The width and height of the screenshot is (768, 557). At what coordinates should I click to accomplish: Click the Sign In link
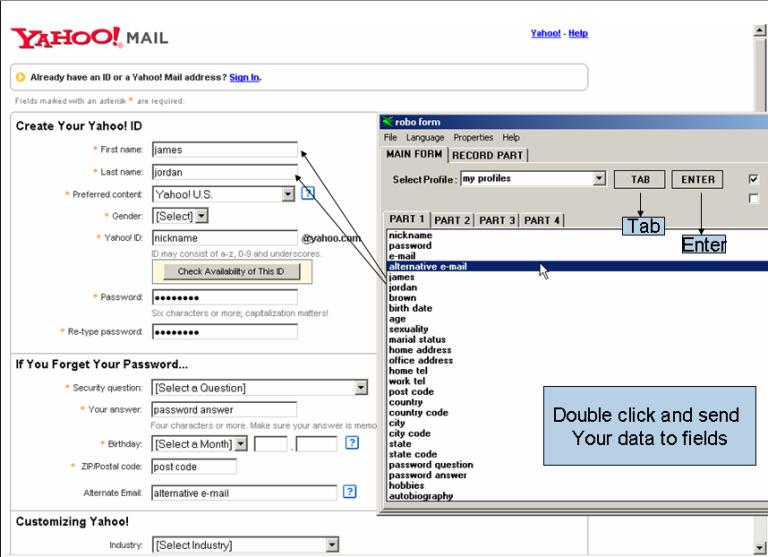(x=244, y=77)
